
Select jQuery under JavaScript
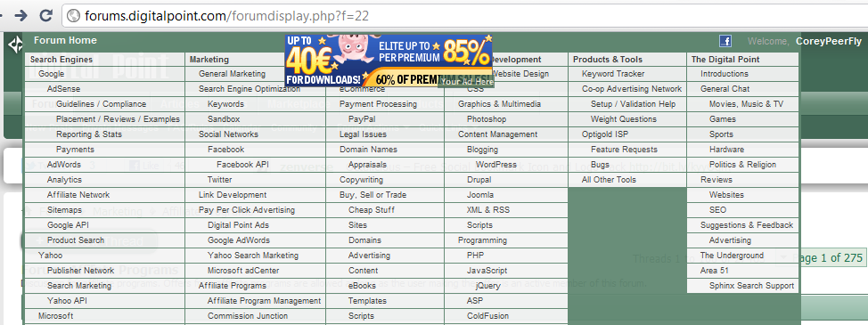coord(487,286)
